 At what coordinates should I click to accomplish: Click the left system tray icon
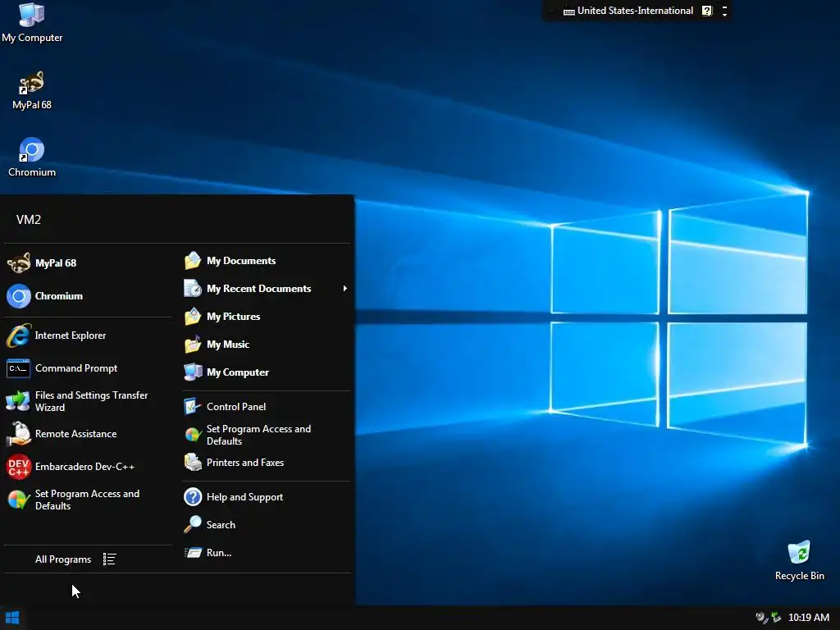[760, 618]
